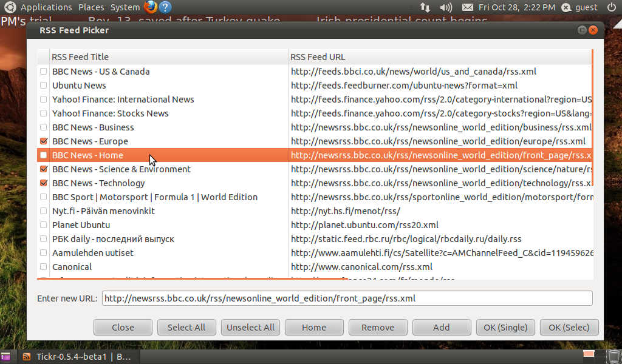Tick Yahoo! Finance: Stocks News checkbox
The image size is (622, 364).
click(43, 113)
